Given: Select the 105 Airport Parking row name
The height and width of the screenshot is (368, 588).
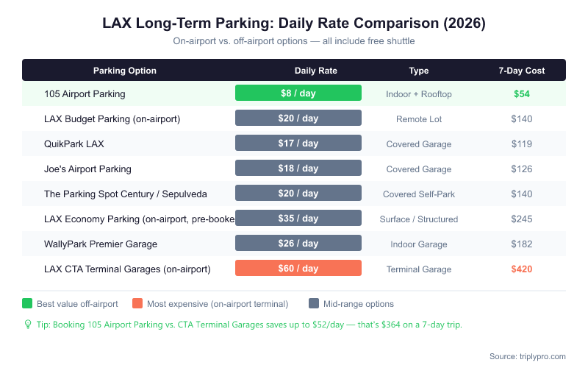Looking at the screenshot, I should pos(85,94).
